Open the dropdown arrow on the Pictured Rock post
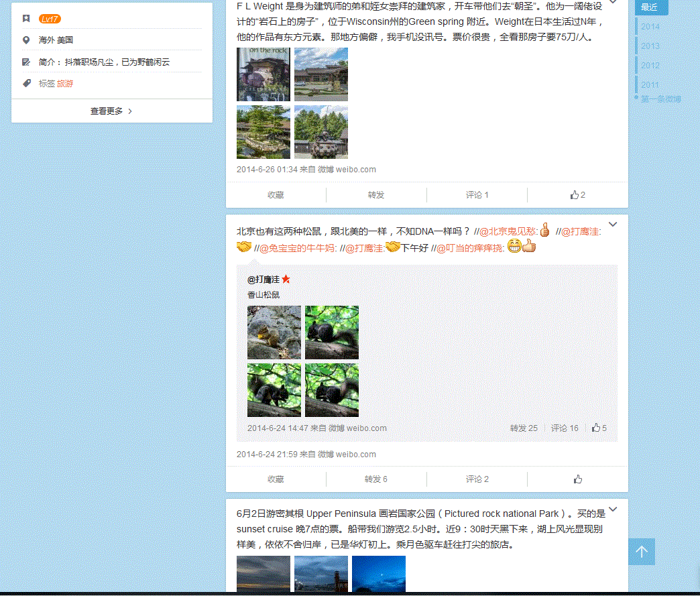The image size is (700, 596). tap(612, 510)
